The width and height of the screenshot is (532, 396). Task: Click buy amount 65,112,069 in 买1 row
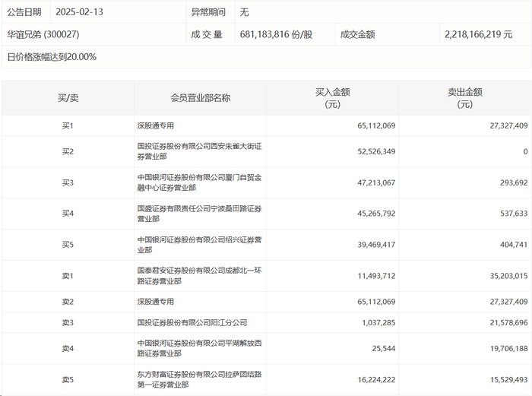coord(376,125)
